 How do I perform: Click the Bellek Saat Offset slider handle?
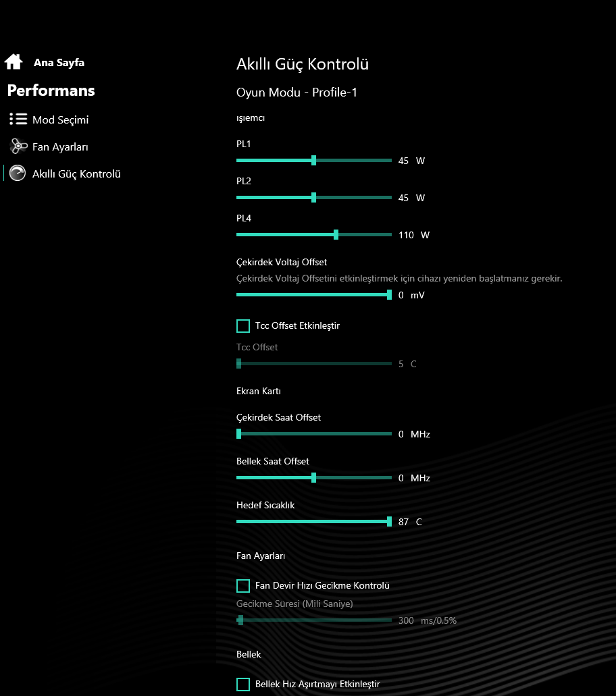tap(314, 478)
